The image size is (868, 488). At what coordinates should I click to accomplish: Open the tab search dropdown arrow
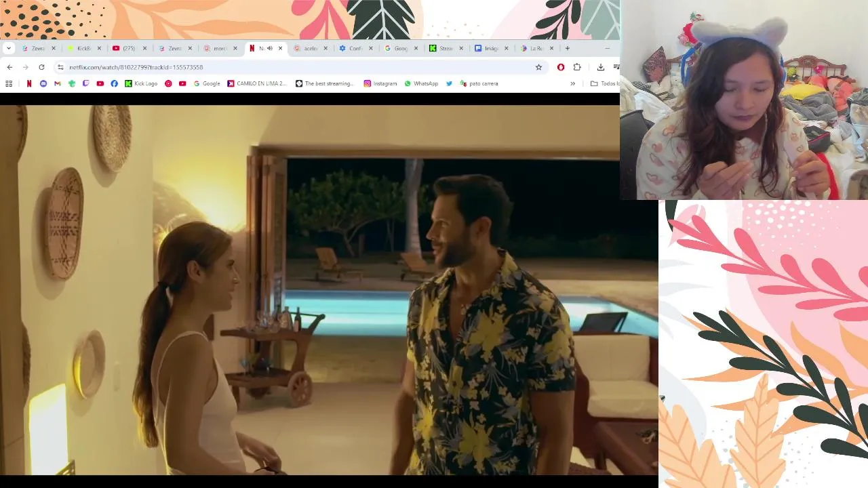coord(8,48)
